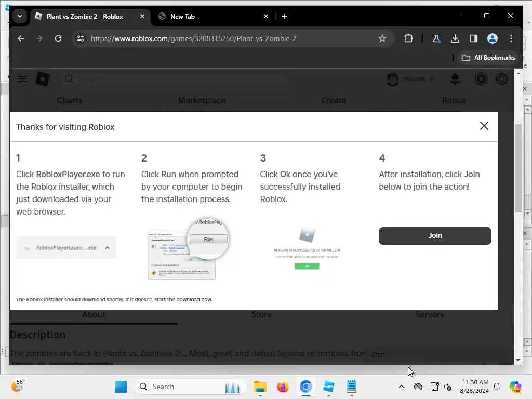Screen dimensions: 532x399
Task: Close the New Tab tab
Action: 266,16
